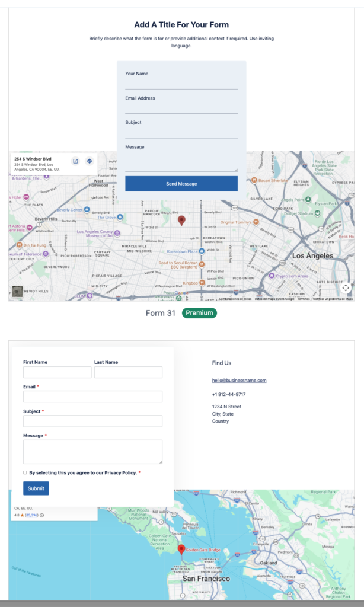The image size is (364, 607).
Task: Open the map in a new window icon
Action: click(x=75, y=161)
